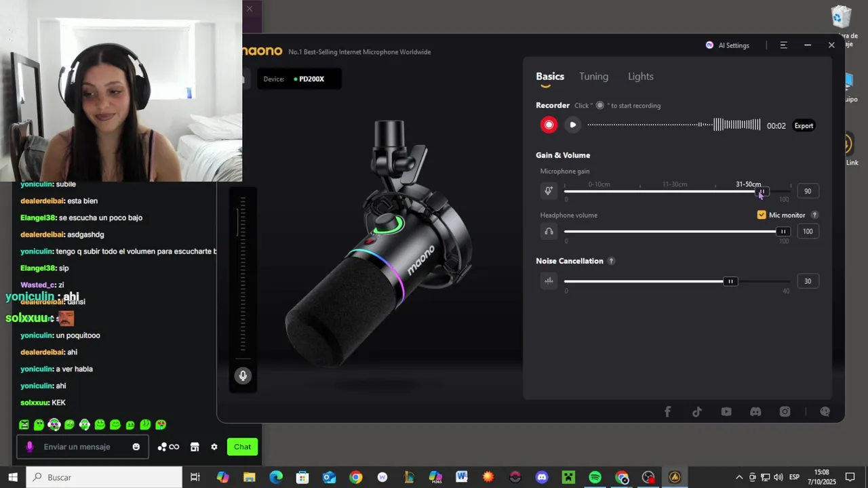Image resolution: width=868 pixels, height=488 pixels.
Task: Export the recorded clip
Action: click(804, 125)
